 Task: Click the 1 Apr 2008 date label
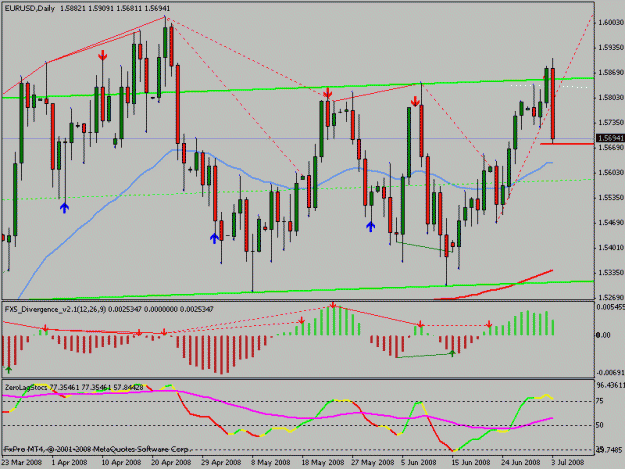(70, 463)
